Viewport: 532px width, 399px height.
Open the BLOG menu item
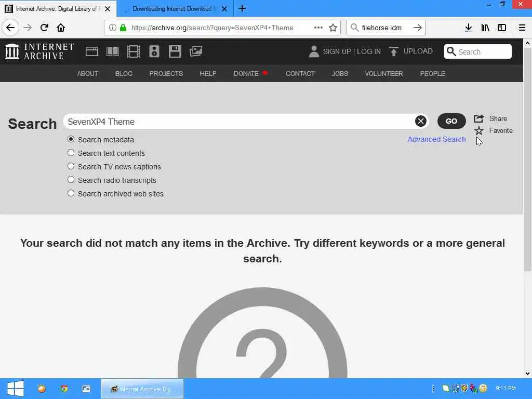124,73
